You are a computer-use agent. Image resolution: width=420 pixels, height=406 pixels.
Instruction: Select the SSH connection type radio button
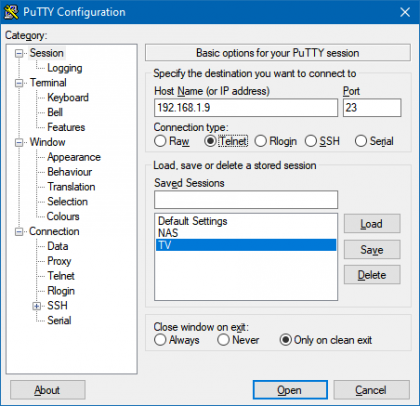(311, 141)
